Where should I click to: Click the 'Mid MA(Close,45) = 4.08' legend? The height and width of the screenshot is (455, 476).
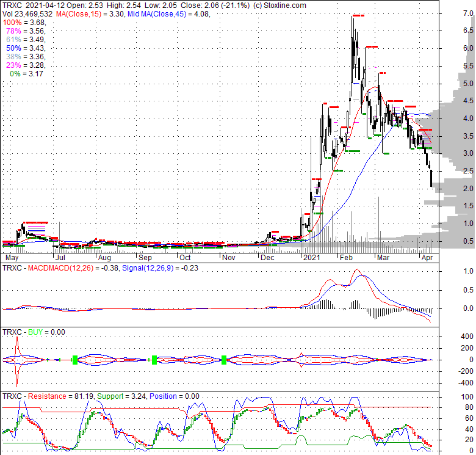point(169,13)
